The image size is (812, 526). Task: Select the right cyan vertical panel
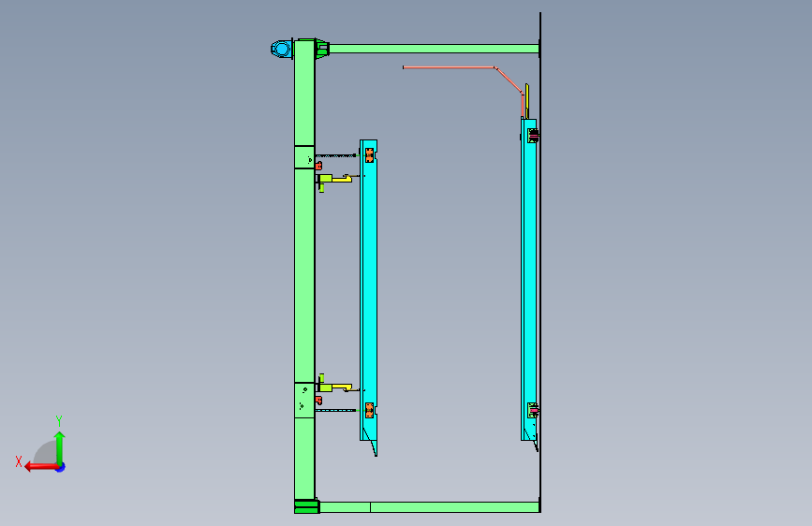coord(529,280)
